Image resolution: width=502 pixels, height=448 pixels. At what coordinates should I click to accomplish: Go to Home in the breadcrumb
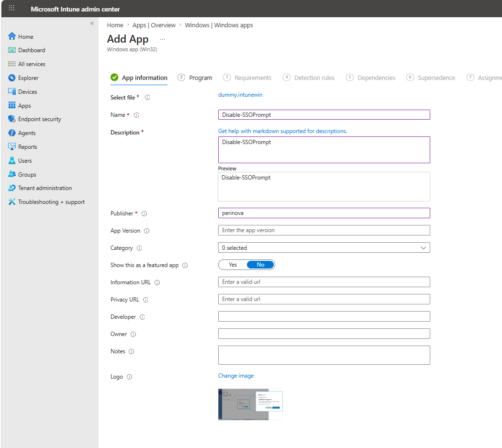coord(115,25)
